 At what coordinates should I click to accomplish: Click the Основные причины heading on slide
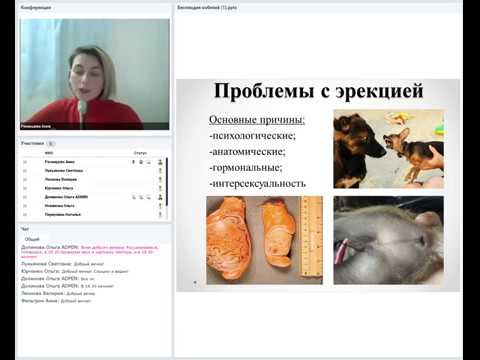coord(257,120)
